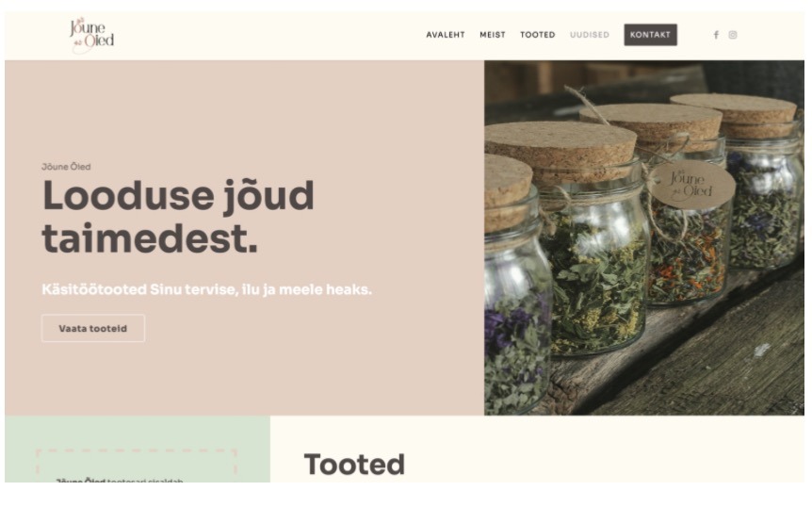812x507 pixels.
Task: Open the UUDISED news link
Action: point(590,35)
